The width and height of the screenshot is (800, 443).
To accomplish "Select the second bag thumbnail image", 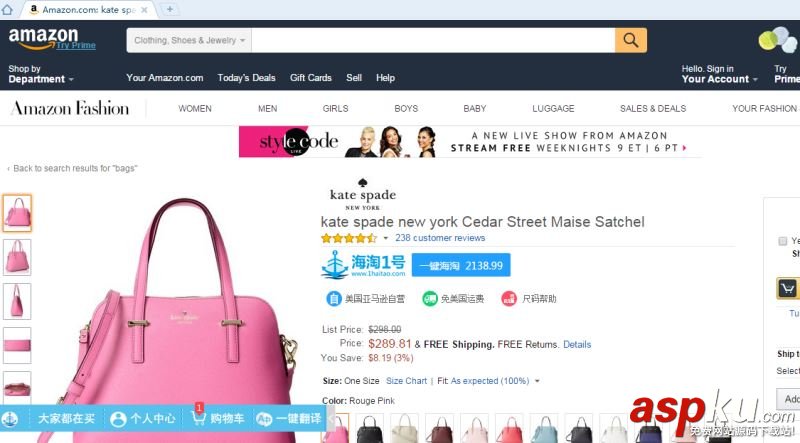I will coord(17,257).
